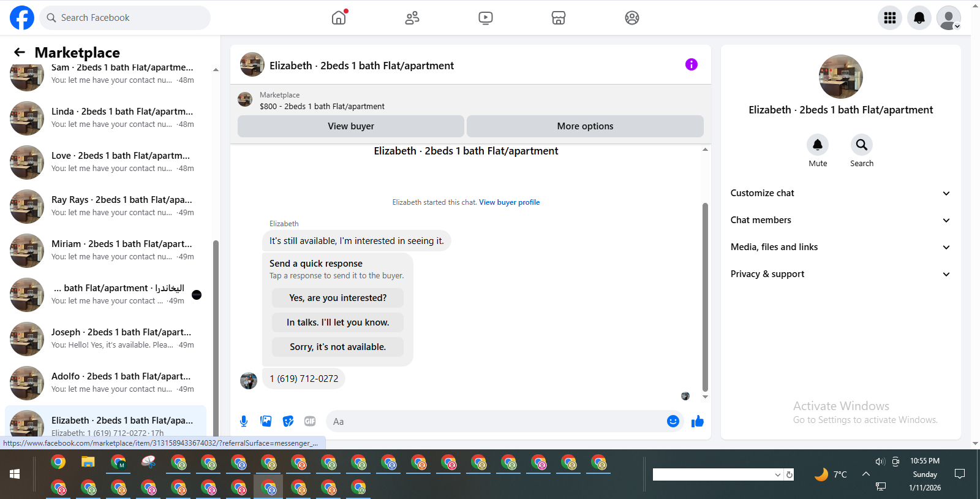
Task: Open the account profile avatar menu
Action: (x=949, y=18)
